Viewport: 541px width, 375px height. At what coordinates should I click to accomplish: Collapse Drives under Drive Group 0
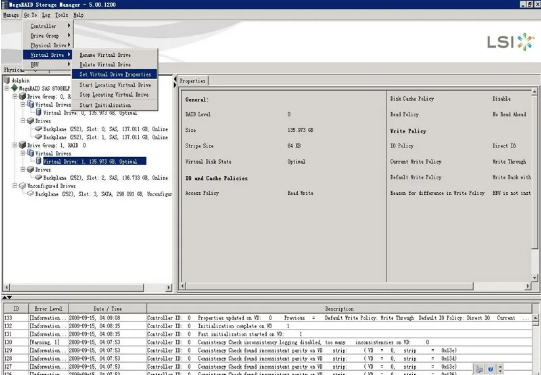click(x=23, y=121)
